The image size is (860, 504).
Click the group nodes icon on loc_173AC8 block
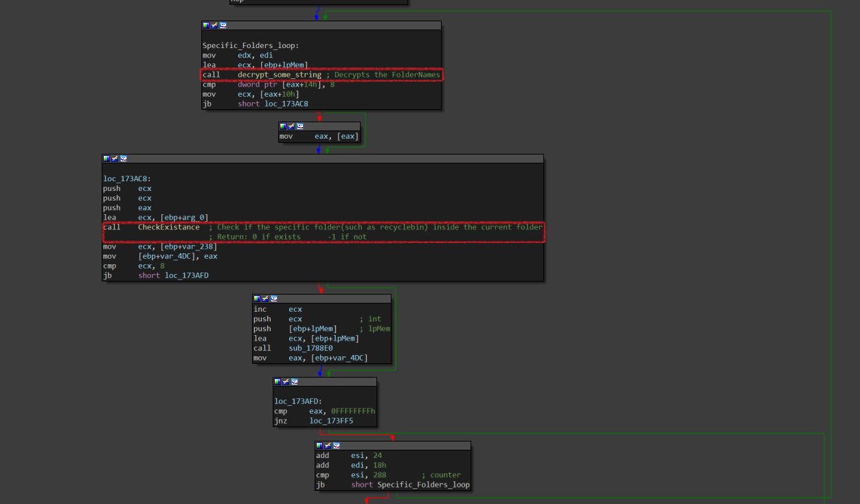pyautogui.click(x=124, y=159)
